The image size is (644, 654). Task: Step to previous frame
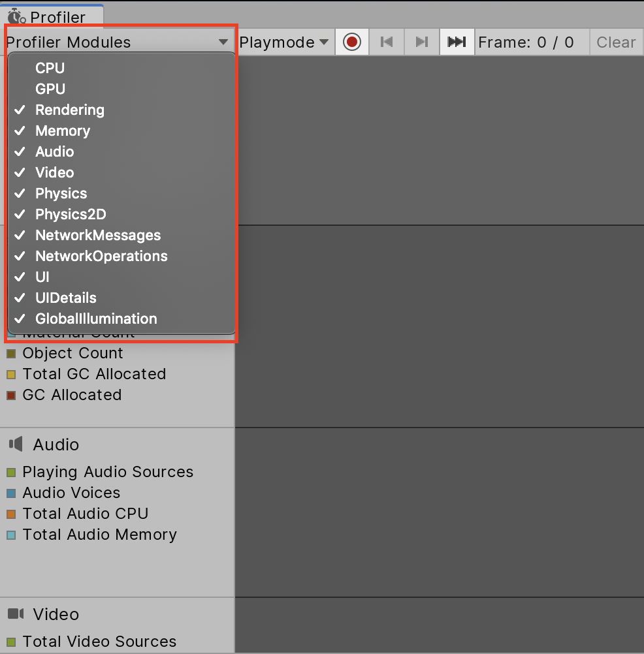click(387, 42)
